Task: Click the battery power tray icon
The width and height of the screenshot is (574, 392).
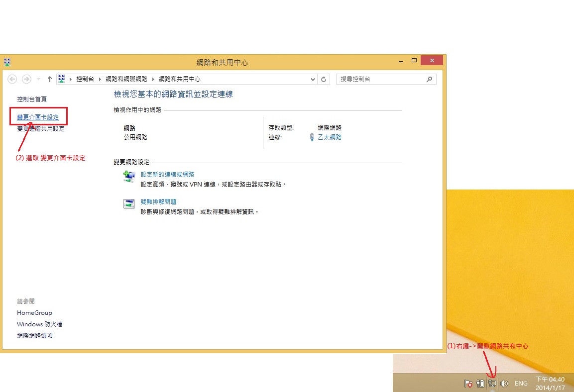Action: (480, 383)
